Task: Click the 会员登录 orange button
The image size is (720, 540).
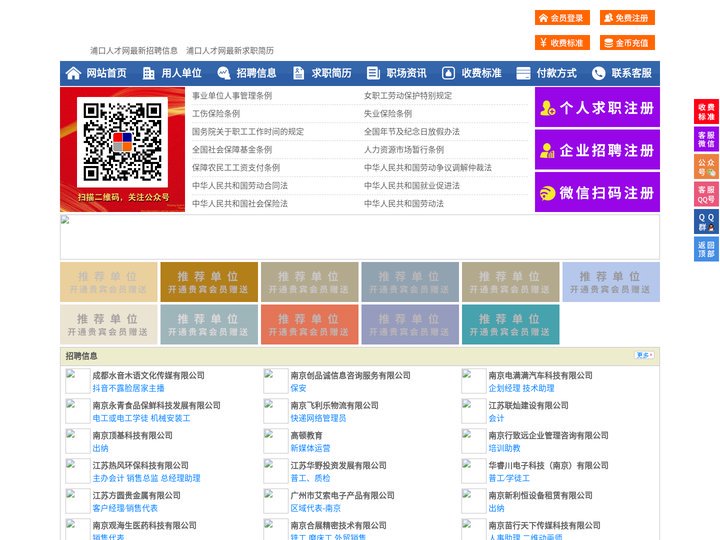Action: 562,18
